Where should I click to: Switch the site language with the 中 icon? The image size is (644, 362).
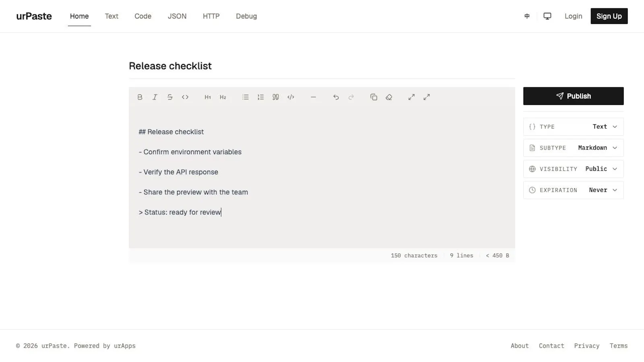tap(527, 16)
